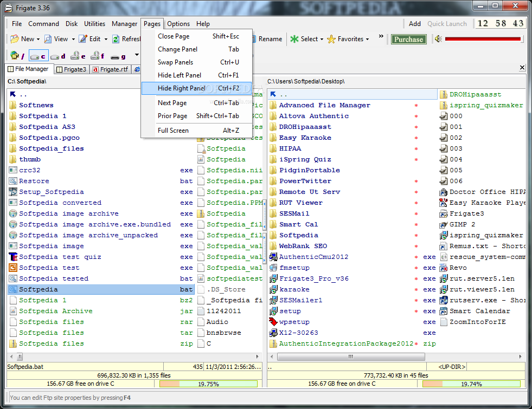Switch to File Manager tab

coord(28,69)
